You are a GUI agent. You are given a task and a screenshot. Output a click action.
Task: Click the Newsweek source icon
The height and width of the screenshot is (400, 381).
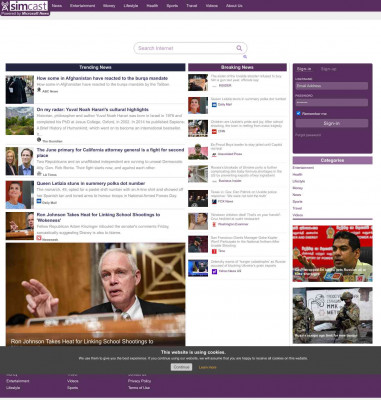39,238
